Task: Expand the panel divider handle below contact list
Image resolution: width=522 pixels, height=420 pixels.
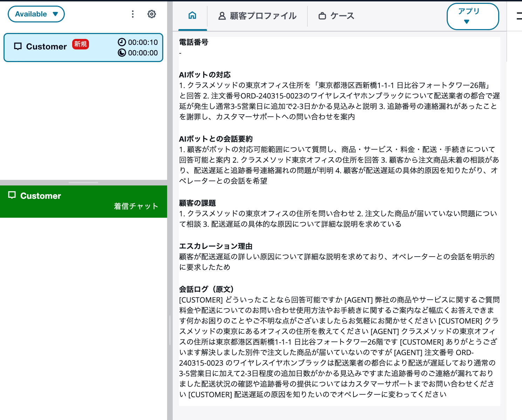Action: pyautogui.click(x=83, y=183)
